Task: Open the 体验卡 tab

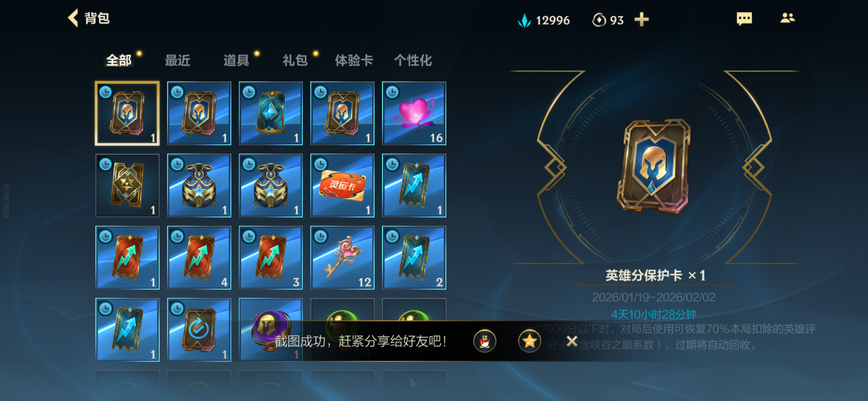Action: point(354,60)
